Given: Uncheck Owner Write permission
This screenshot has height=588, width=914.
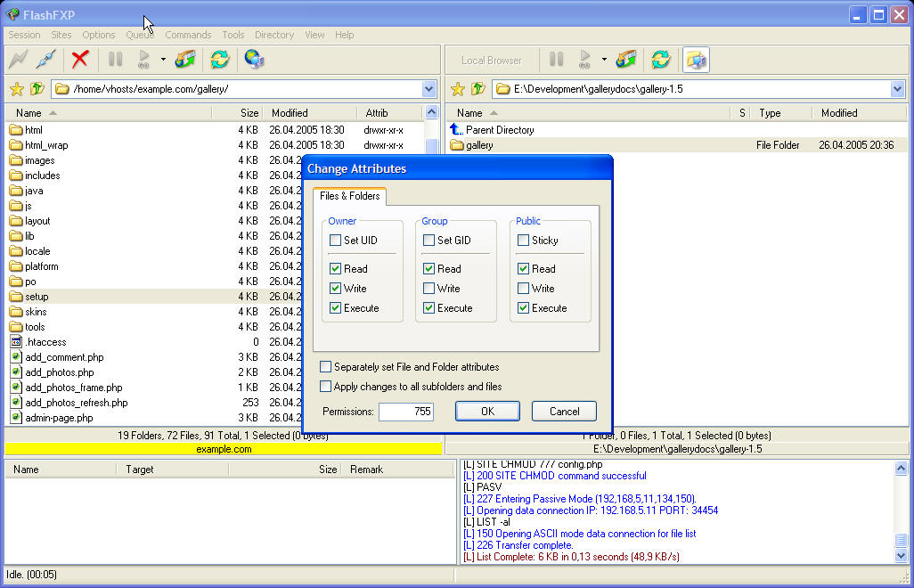Looking at the screenshot, I should 335,289.
